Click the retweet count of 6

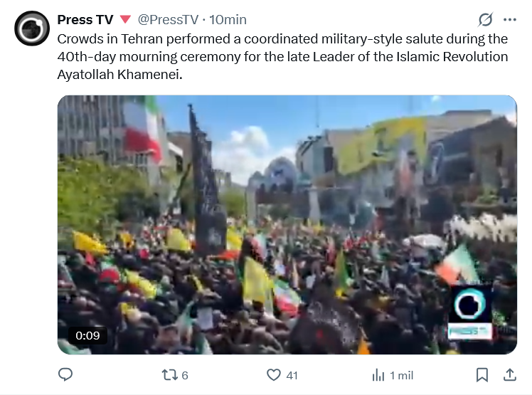pyautogui.click(x=185, y=375)
